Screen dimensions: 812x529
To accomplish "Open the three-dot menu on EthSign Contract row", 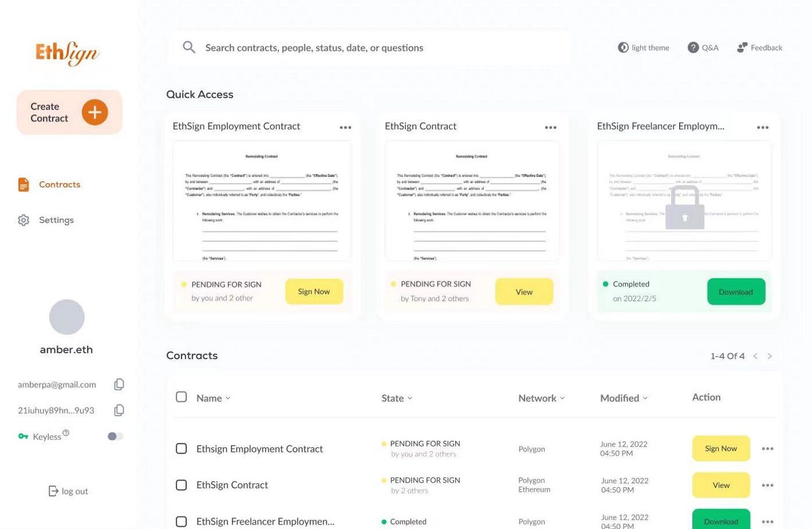I will point(767,485).
